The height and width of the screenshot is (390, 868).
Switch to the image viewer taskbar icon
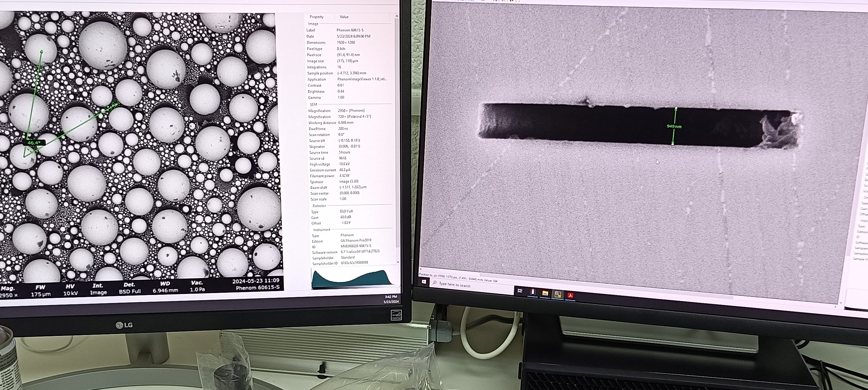click(x=558, y=294)
